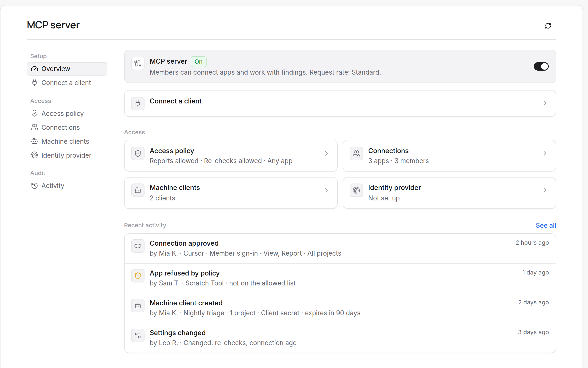Click the See all link
588x368 pixels.
click(x=546, y=226)
